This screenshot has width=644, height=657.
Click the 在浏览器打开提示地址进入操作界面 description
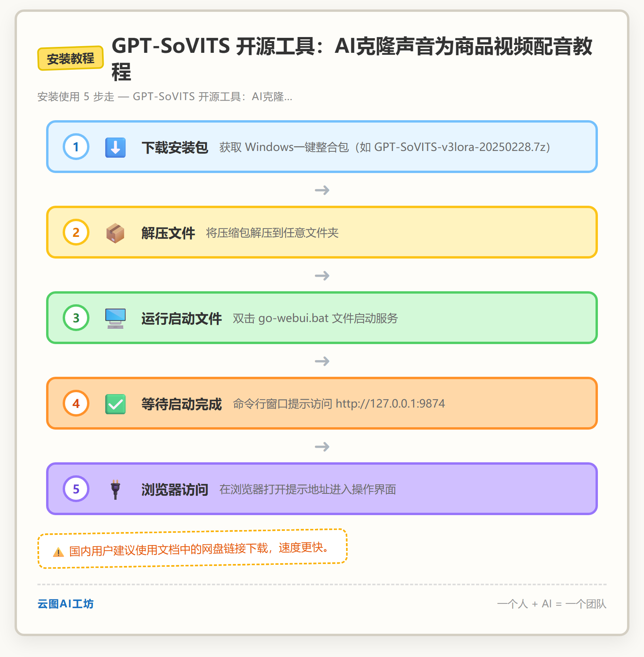click(x=308, y=489)
